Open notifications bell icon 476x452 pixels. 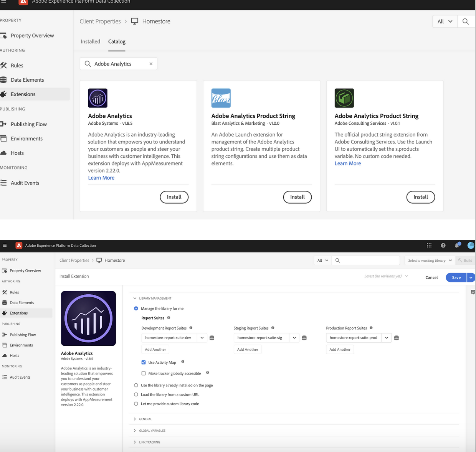coord(457,246)
